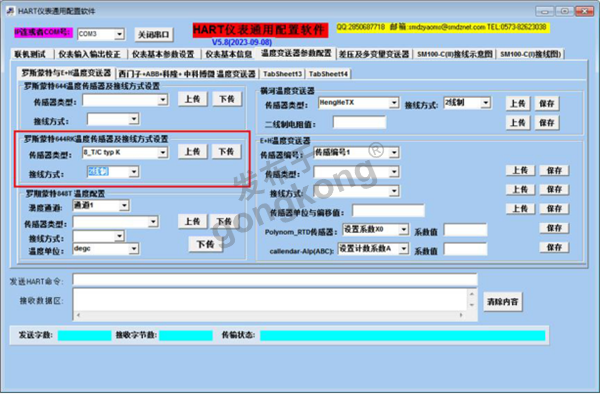Image resolution: width=600 pixels, height=394 pixels.
Task: Switch to the 联机测试 tab
Action: [31, 54]
